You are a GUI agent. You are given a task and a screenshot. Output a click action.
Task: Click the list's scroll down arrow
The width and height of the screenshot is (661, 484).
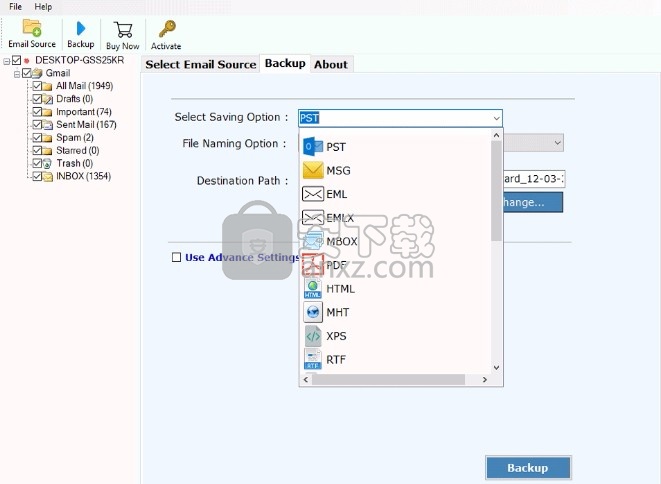[496, 368]
